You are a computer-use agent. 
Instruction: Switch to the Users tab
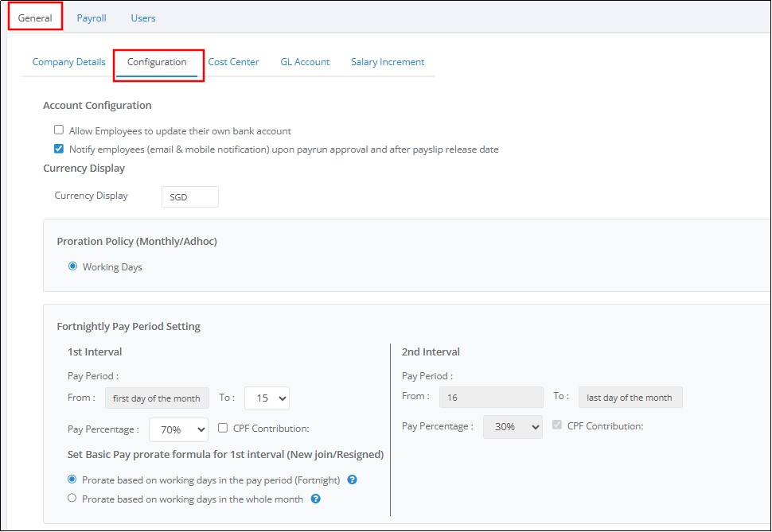pos(143,18)
